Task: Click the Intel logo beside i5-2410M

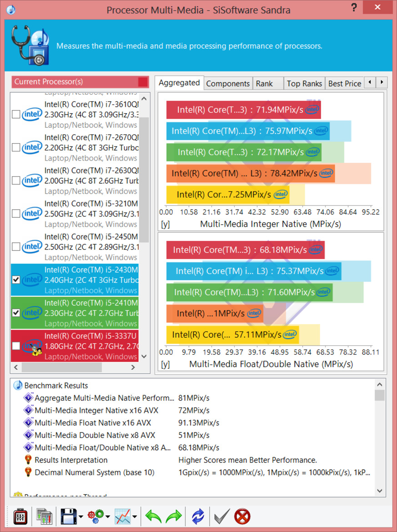Action: pyautogui.click(x=32, y=313)
